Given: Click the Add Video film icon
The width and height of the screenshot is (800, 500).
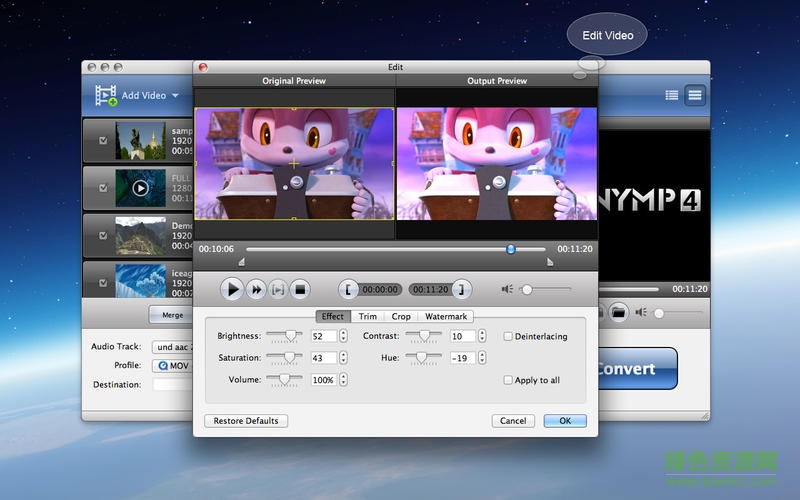Looking at the screenshot, I should click(x=105, y=95).
